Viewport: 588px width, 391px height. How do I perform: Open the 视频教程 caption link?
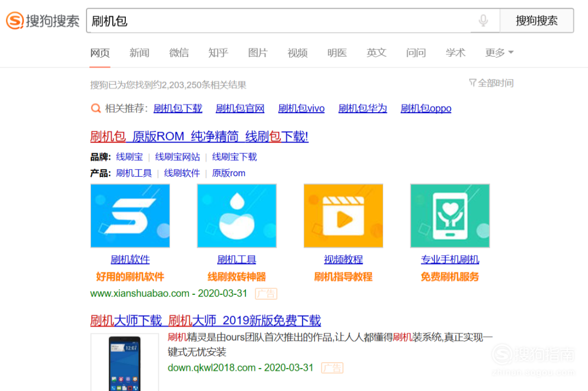click(x=343, y=259)
